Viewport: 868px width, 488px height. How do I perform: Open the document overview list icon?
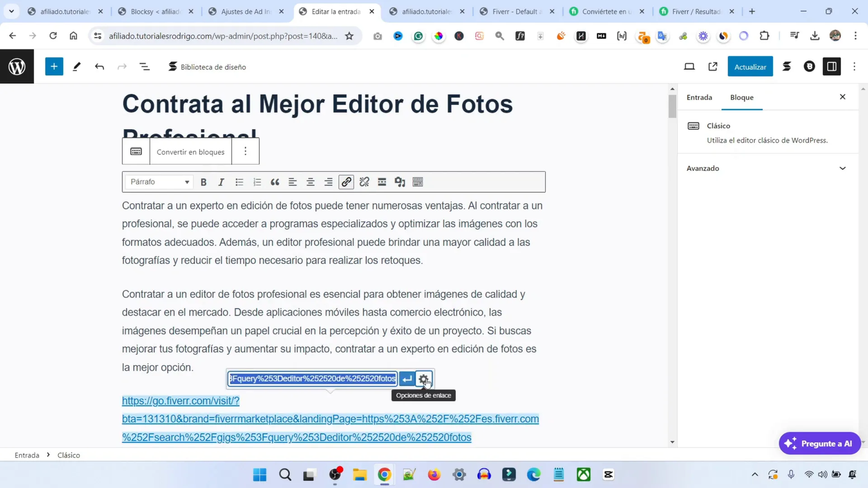click(x=143, y=66)
